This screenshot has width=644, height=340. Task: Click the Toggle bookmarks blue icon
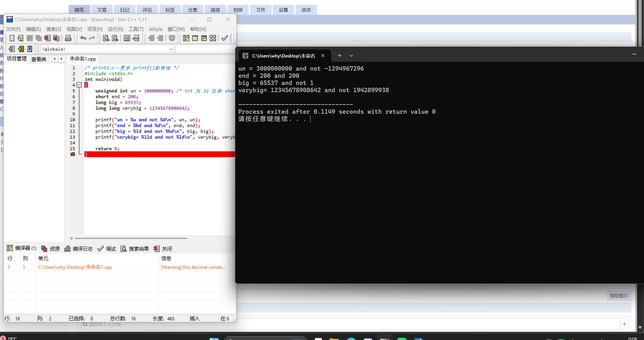tap(30, 49)
